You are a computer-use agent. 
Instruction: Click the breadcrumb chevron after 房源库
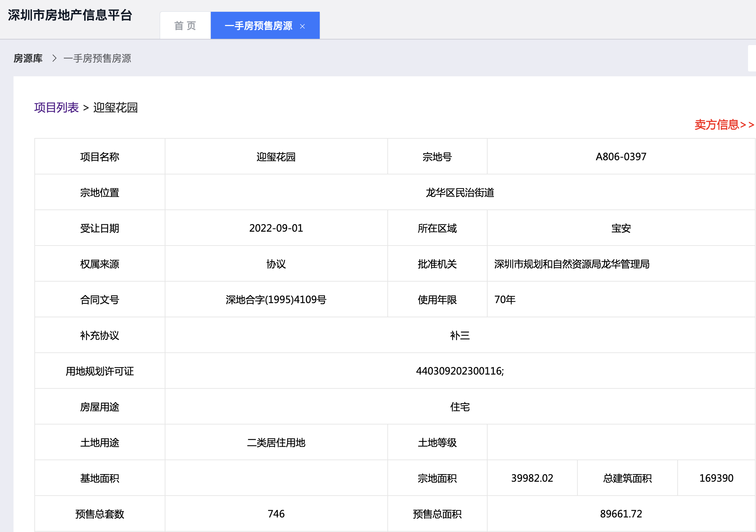54,58
